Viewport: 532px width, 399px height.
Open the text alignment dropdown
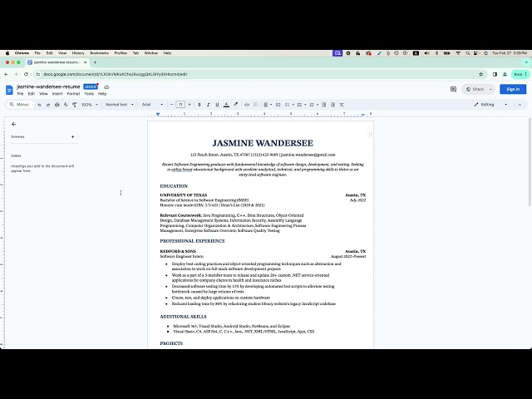pos(268,105)
